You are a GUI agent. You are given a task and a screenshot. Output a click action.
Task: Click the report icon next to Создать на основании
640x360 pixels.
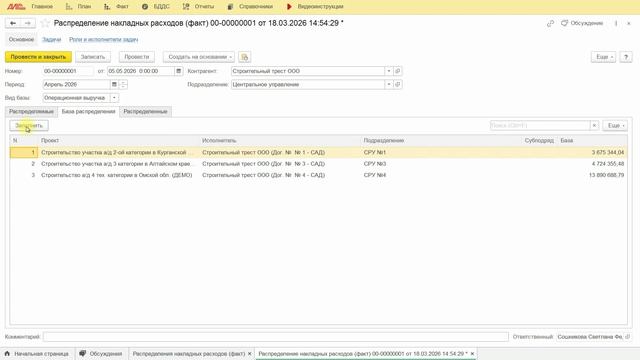coord(244,57)
